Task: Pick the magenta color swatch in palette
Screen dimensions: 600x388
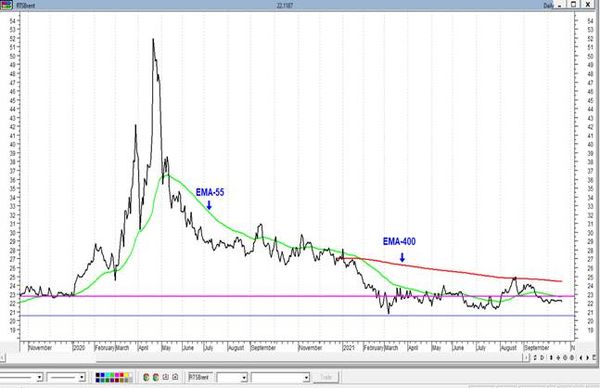Action: tap(117, 375)
